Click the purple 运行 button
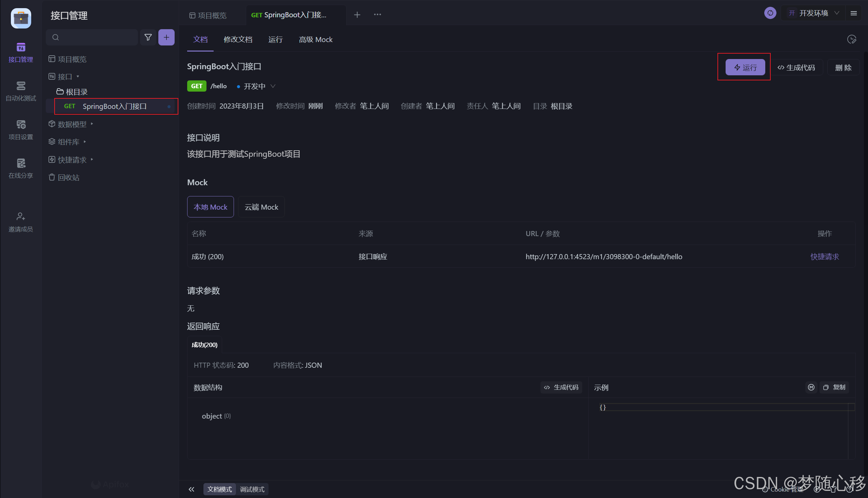 (x=745, y=68)
